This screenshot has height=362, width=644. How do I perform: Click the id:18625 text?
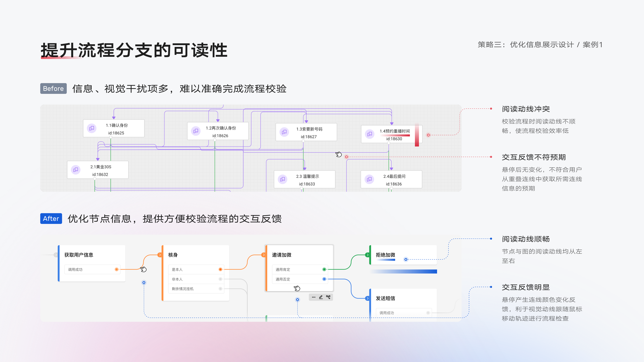[116, 133]
